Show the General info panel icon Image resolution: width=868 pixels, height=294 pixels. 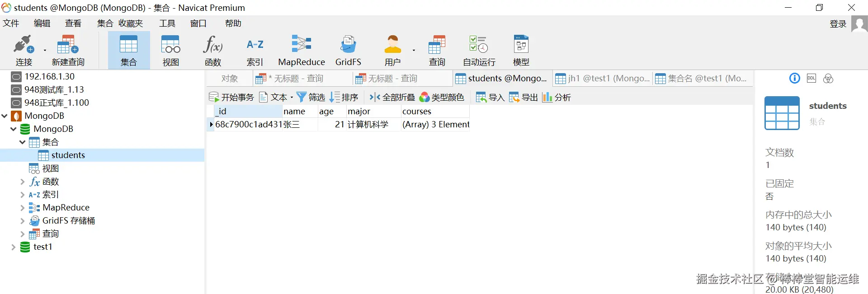[x=794, y=79]
